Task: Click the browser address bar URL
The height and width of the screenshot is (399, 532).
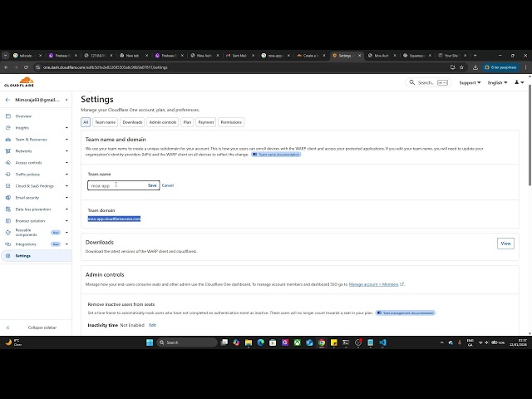Action: (106, 67)
